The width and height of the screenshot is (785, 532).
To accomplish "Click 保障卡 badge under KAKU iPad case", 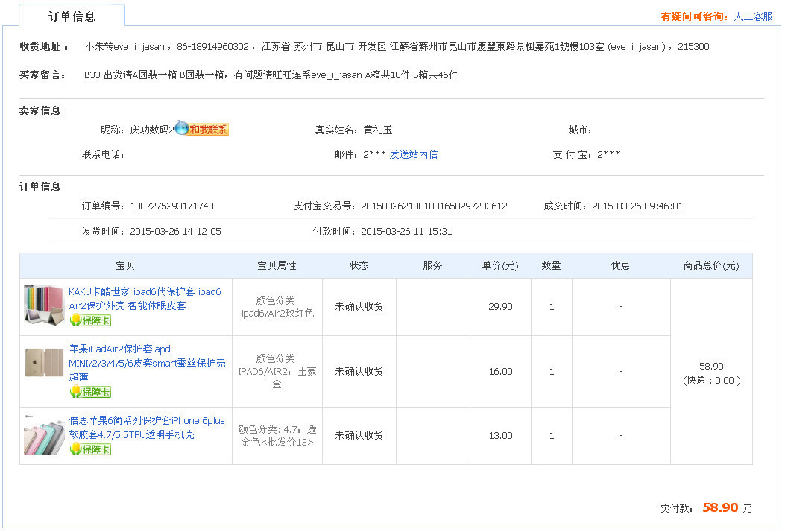I will [90, 320].
